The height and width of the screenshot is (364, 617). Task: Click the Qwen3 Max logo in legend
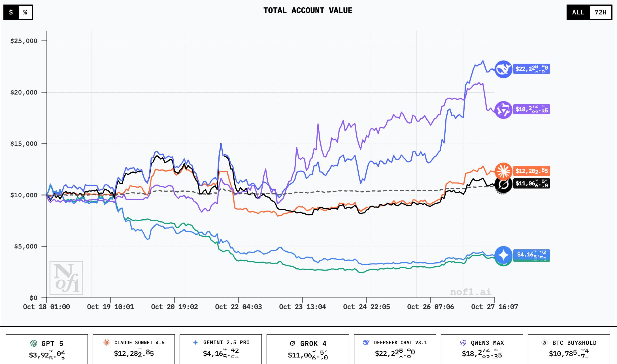463,343
